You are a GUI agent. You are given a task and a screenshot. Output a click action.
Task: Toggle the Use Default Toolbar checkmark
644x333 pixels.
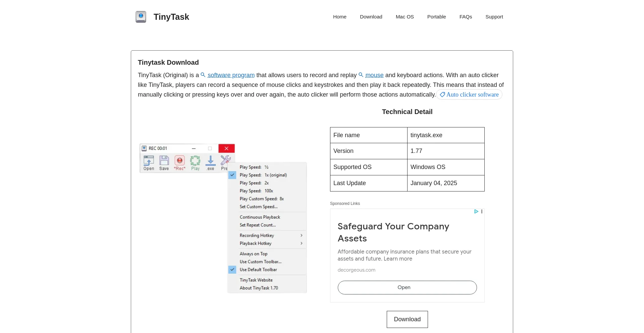pos(232,270)
